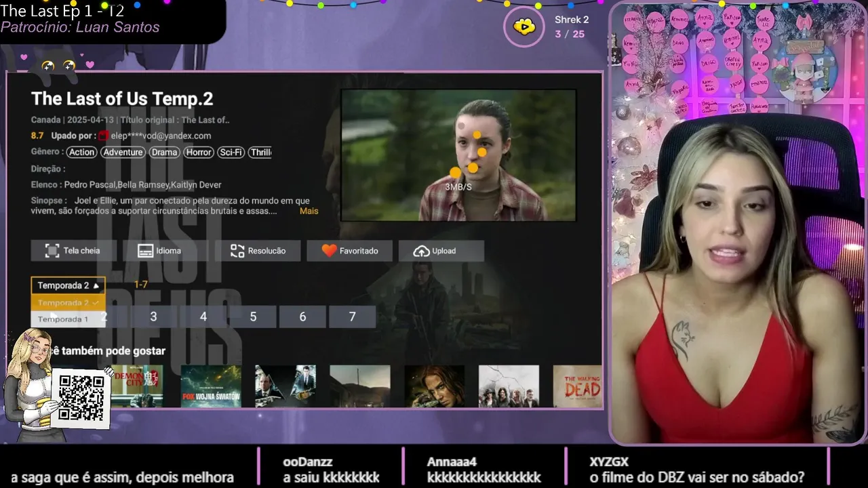Viewport: 868px width, 488px height.
Task: Click the Tela cheia fullscreen button
Action: [74, 251]
